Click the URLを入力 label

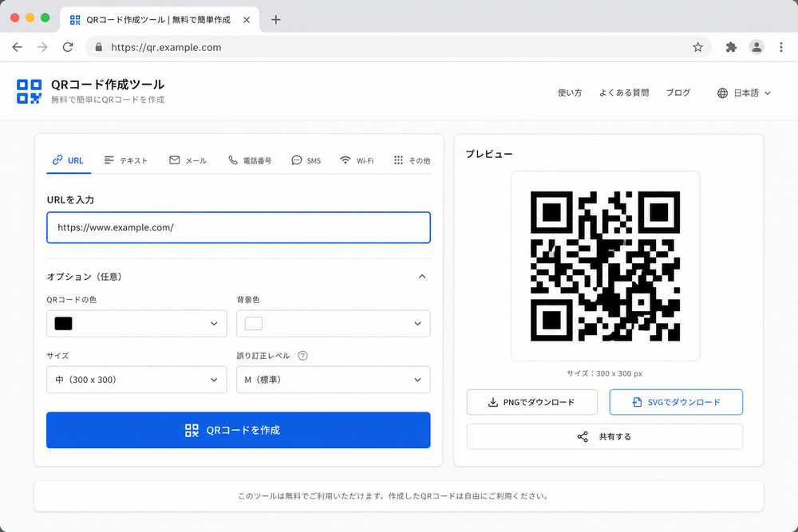coord(70,200)
